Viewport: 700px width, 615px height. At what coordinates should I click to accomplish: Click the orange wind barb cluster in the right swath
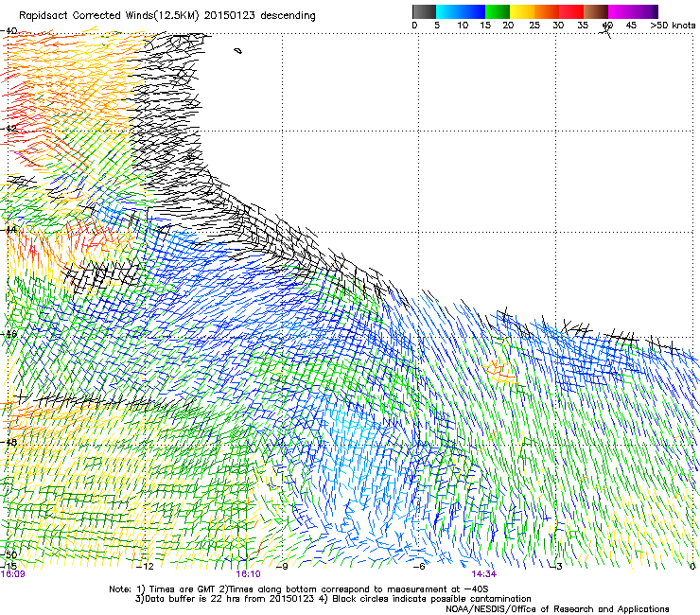(500, 371)
